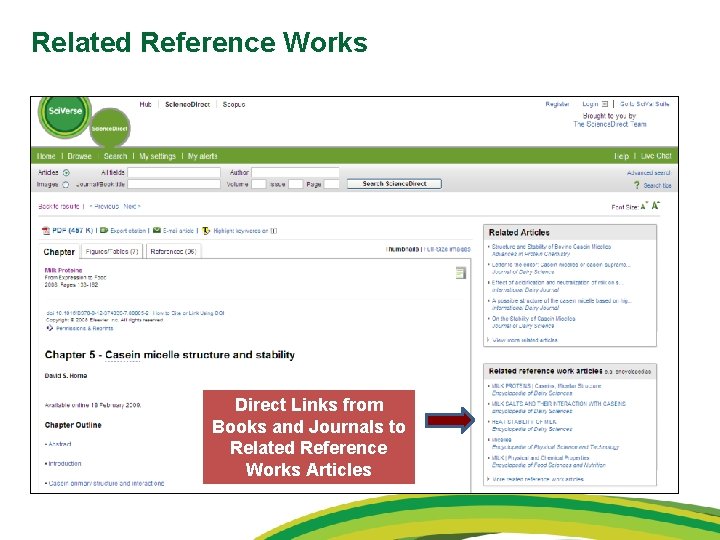Click in the Journal/Book title input
Viewport: 720px width, 540px height.
(174, 184)
